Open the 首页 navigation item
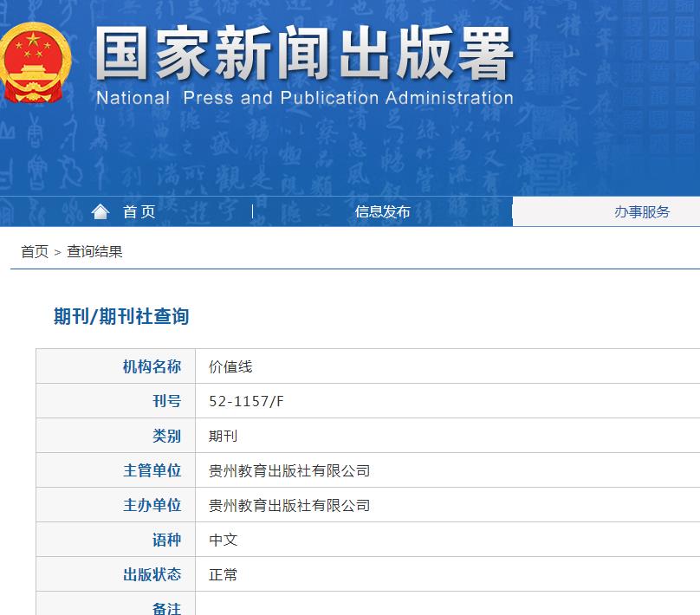 139,210
